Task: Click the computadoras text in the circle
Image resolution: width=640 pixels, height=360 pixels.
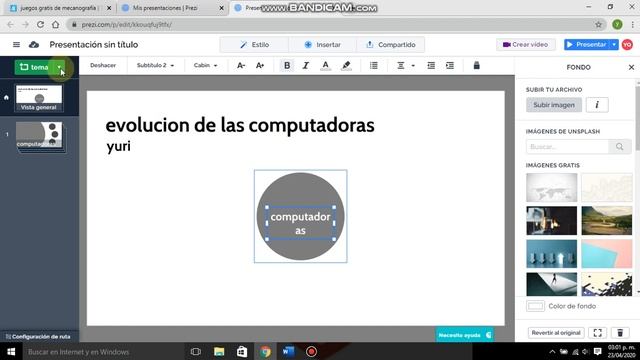Action: pos(300,223)
